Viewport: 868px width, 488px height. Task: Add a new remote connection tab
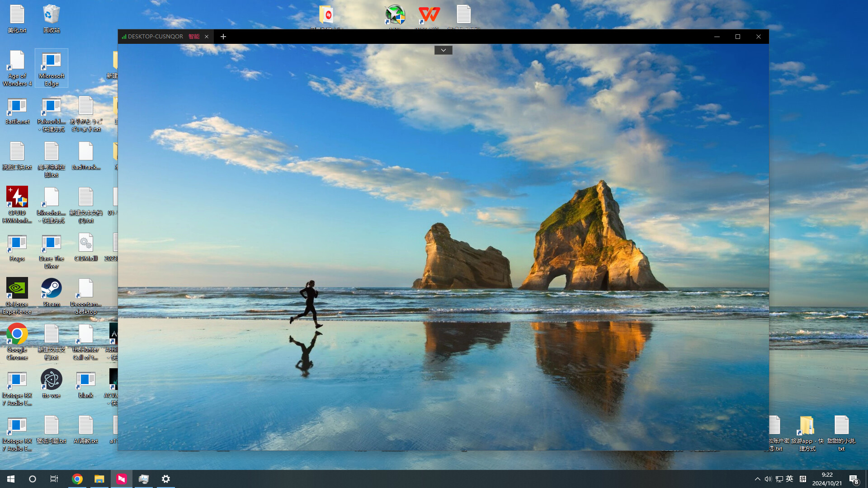(223, 37)
